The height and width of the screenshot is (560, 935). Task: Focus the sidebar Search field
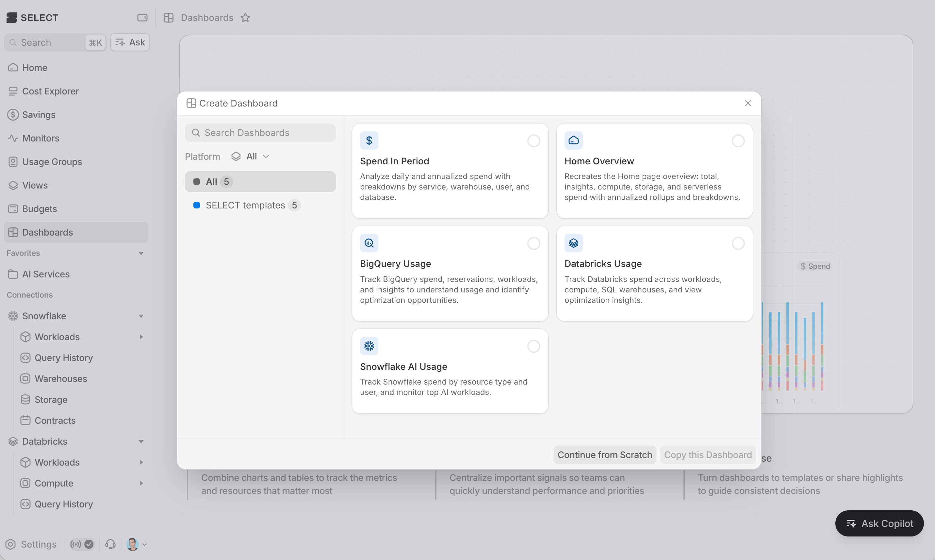(55, 42)
